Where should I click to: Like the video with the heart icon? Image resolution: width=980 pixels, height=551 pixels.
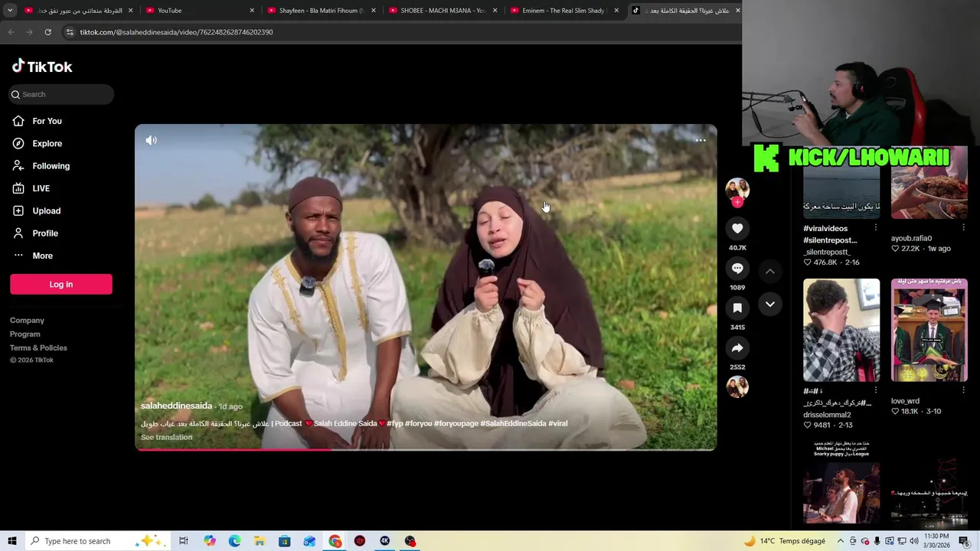[737, 228]
